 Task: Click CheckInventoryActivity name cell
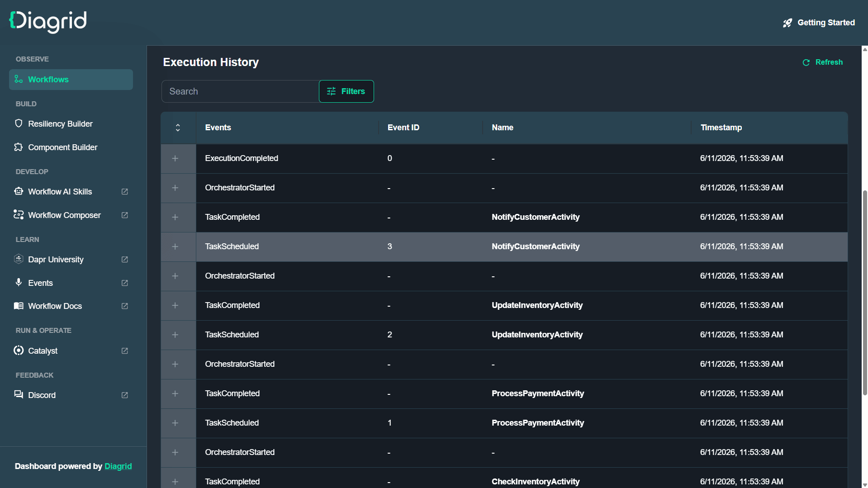[x=536, y=482]
